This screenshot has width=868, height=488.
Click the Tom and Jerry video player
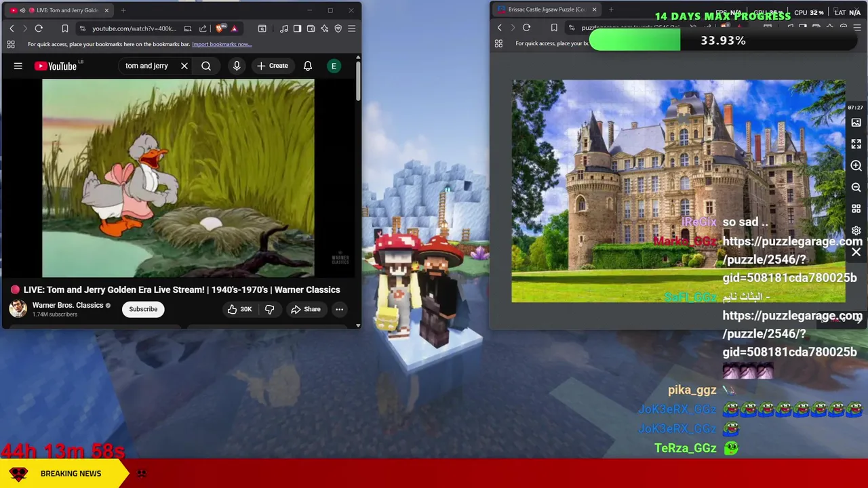click(178, 178)
